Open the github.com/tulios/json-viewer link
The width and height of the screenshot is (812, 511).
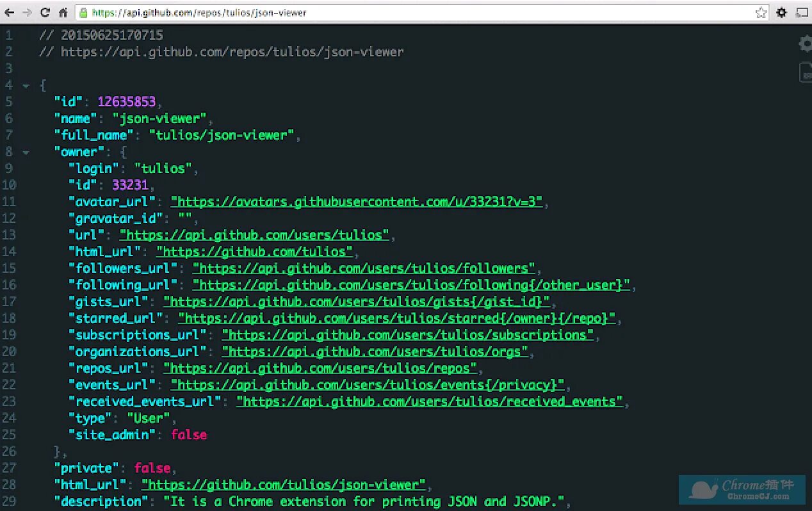click(x=284, y=485)
